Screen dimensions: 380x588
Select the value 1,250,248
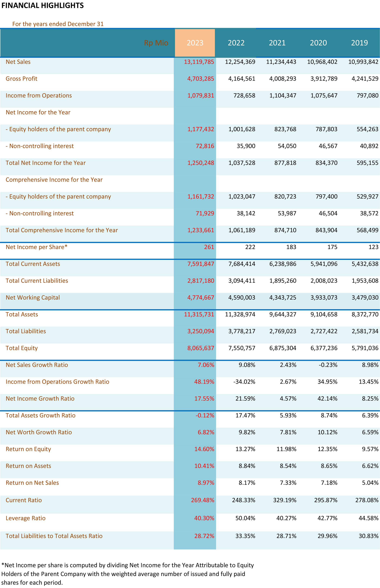(x=201, y=163)
